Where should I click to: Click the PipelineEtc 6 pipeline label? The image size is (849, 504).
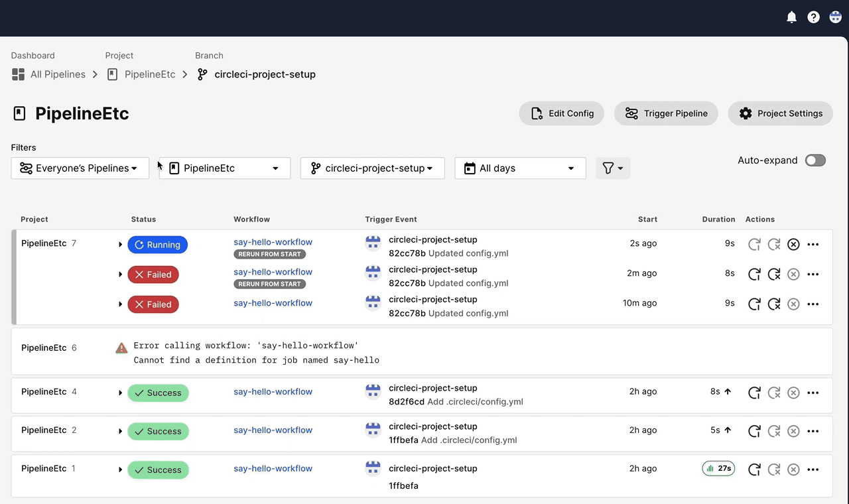[48, 347]
